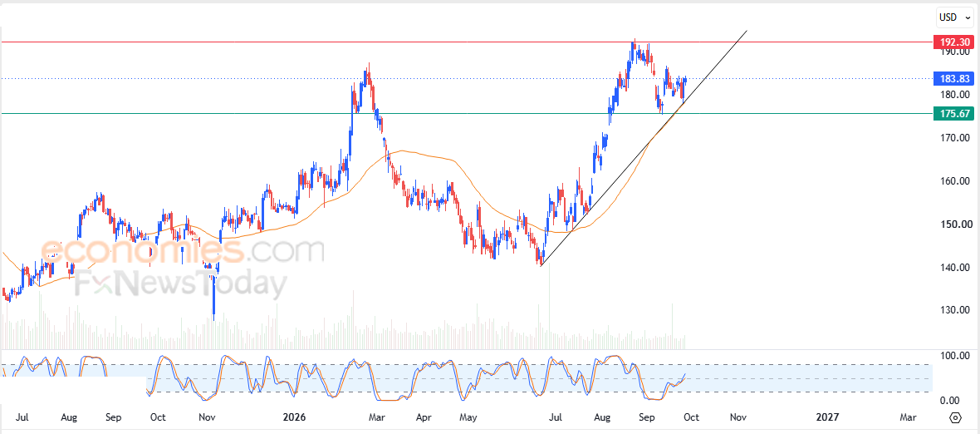Screen dimensions: 980x434
Task: Click the 2026 label on time axis
Action: pyautogui.click(x=296, y=417)
